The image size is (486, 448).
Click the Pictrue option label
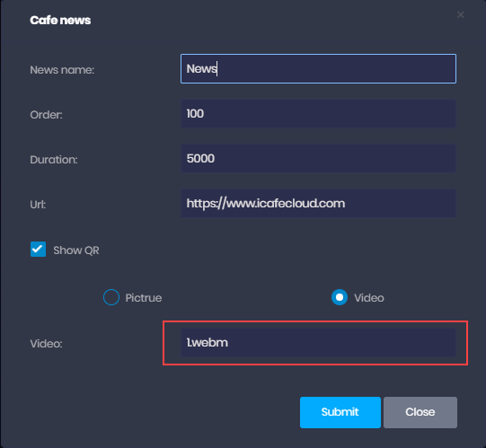tap(144, 298)
